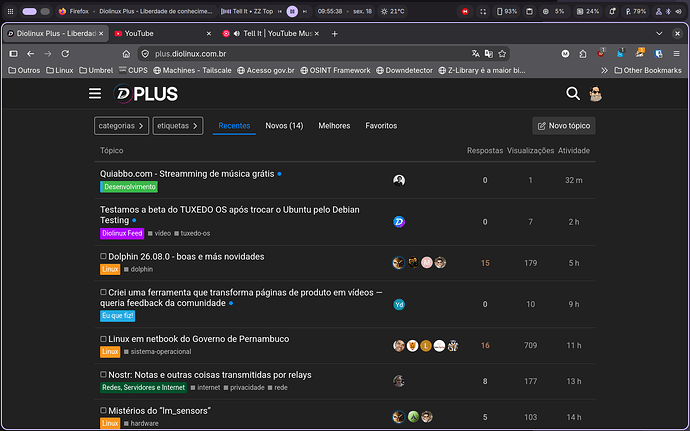
Task: Mute the Tell It tab audio
Action: tap(237, 33)
